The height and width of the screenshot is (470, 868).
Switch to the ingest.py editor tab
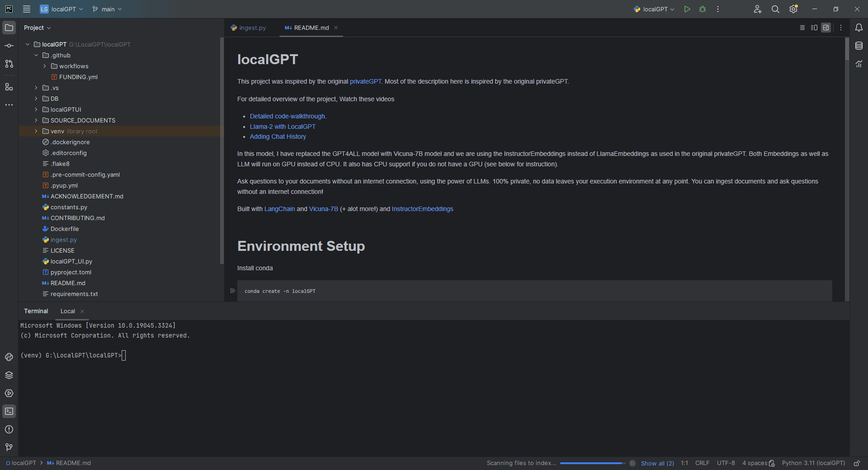point(248,28)
